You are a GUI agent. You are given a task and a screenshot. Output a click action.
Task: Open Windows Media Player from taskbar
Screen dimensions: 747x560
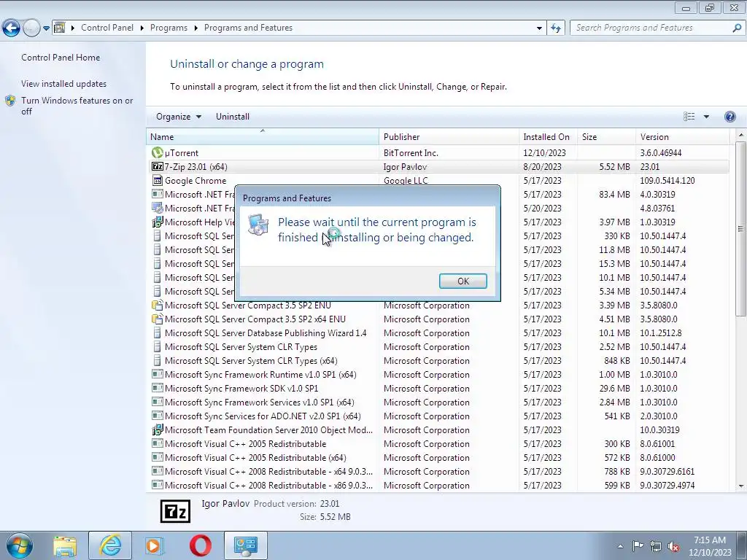point(154,545)
